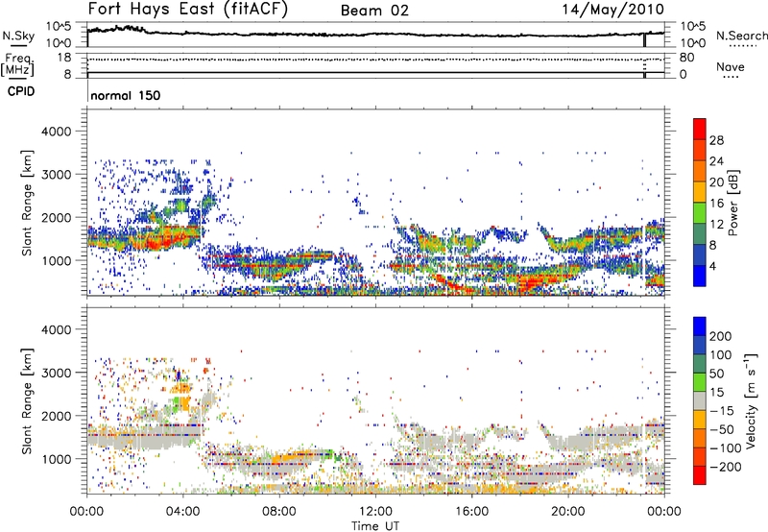
Task: Click the '-200' value on Velocity color bar
Action: pyautogui.click(x=724, y=467)
